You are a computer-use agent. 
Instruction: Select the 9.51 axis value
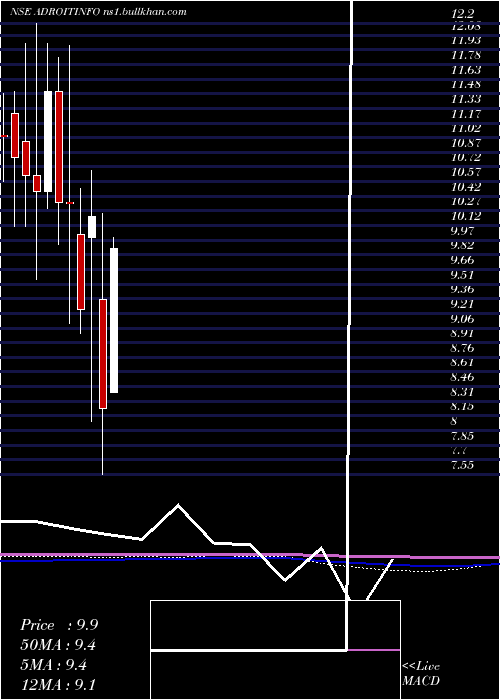(462, 275)
